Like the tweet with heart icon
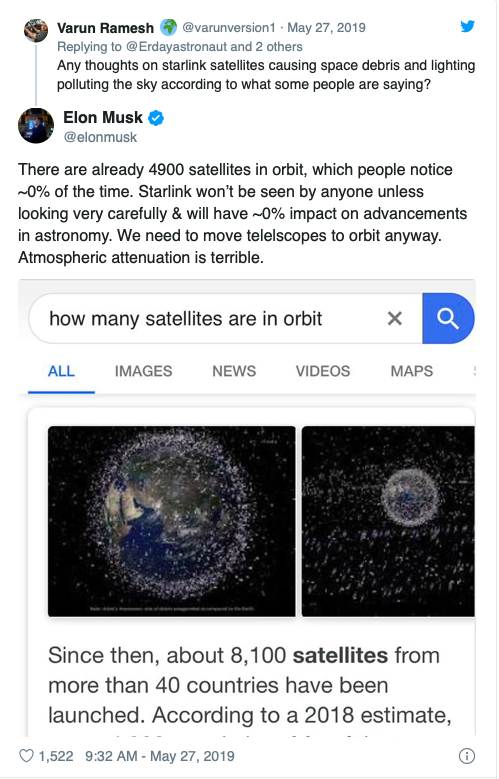The image size is (499, 779). click(x=26, y=756)
